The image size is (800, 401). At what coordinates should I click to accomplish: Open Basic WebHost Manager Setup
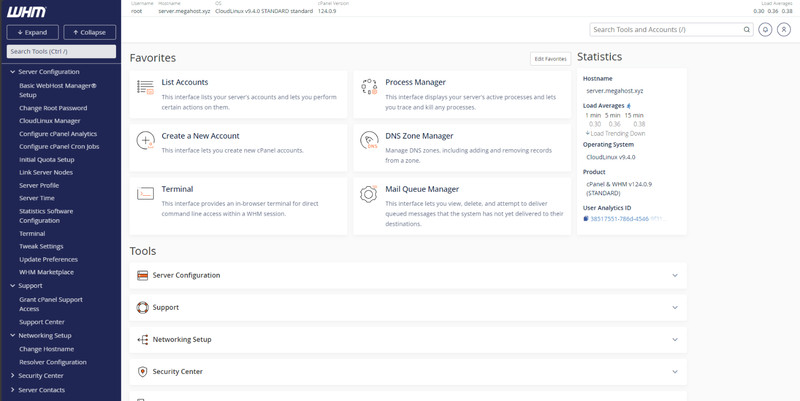(58, 90)
